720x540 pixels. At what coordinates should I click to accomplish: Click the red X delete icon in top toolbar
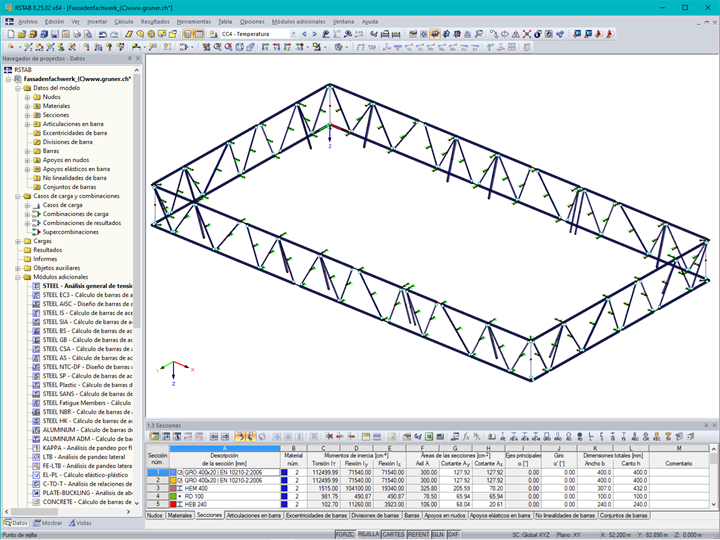click(x=527, y=34)
